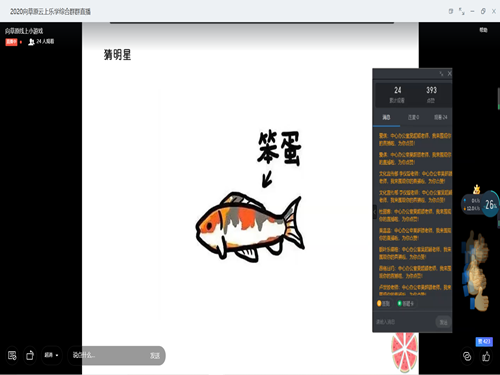Click the send button in the floating panel
Image resolution: width=500 pixels, height=375 pixels.
pyautogui.click(x=443, y=322)
